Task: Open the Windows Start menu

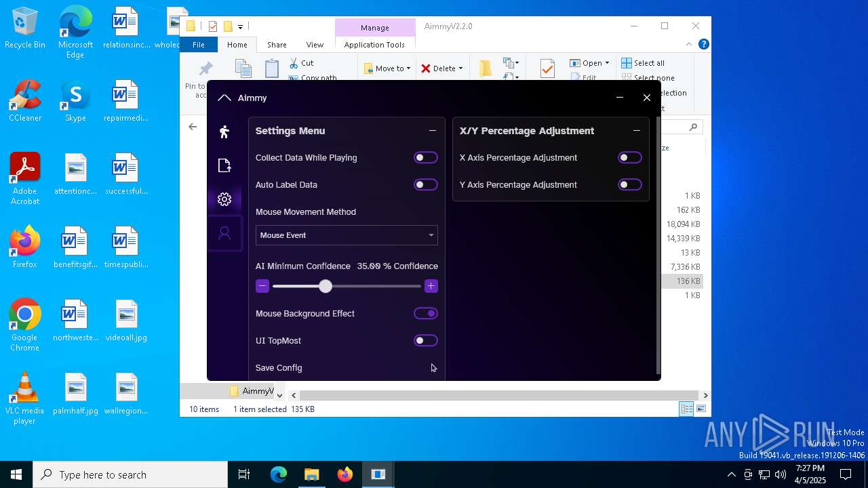Action: 16,474
